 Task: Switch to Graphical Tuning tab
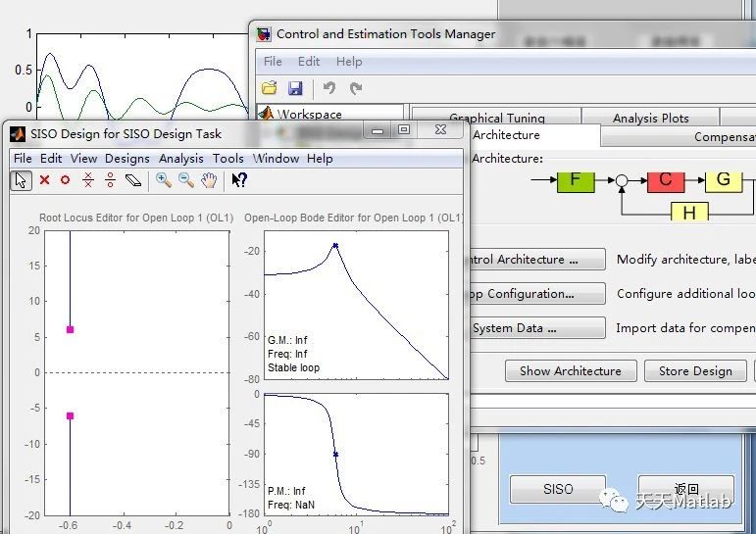tap(496, 118)
